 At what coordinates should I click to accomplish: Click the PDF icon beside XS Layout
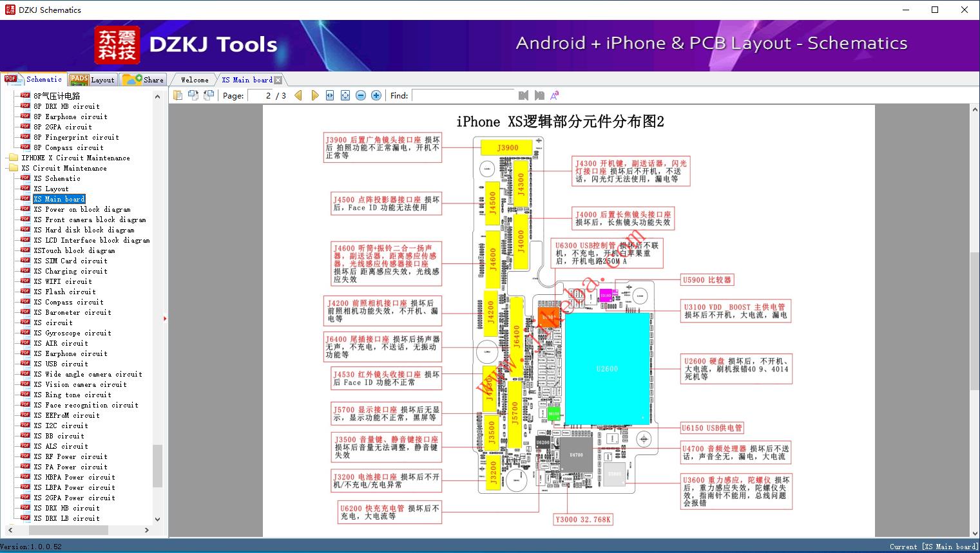pyautogui.click(x=25, y=189)
